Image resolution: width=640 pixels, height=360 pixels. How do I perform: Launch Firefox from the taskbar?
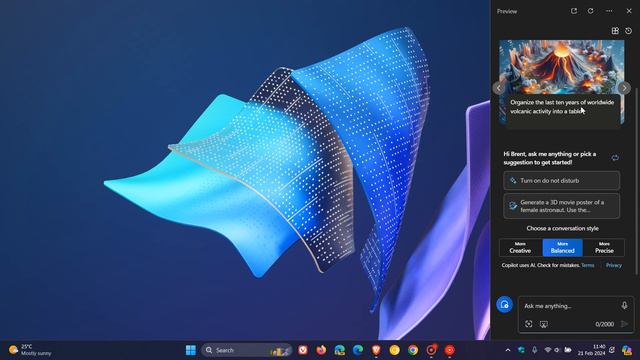tap(321, 350)
